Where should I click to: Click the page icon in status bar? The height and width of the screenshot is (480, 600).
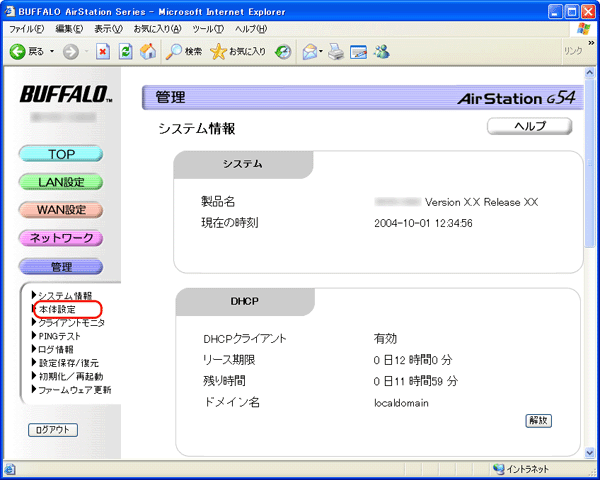(10, 469)
